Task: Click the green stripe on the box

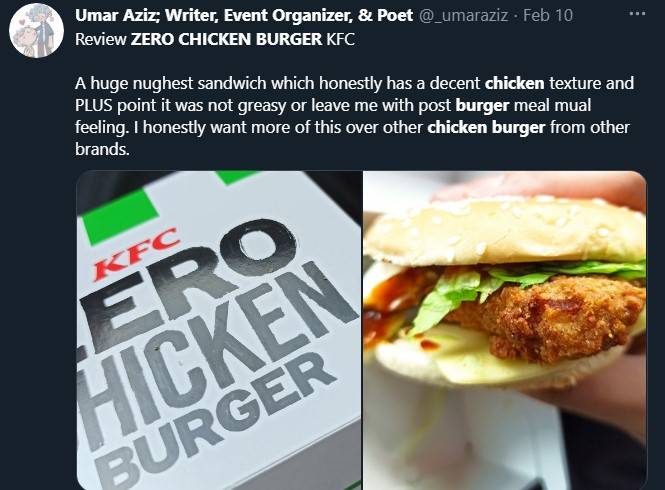Action: coord(120,221)
